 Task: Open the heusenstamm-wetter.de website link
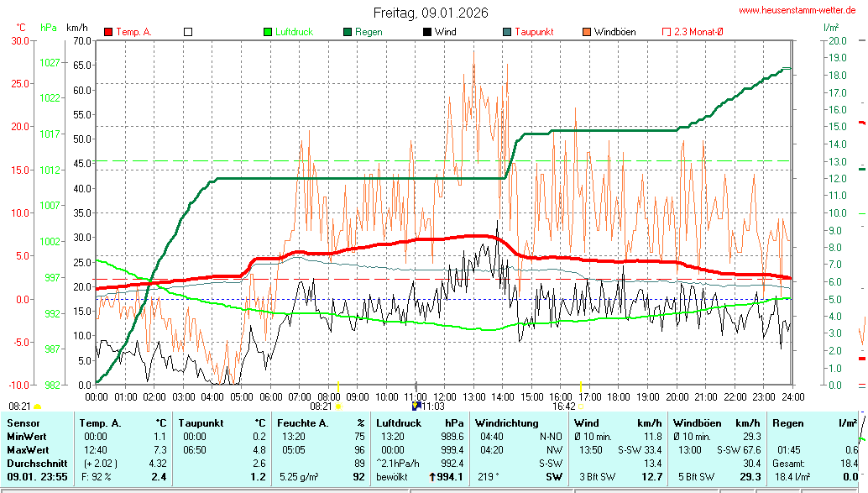tap(797, 10)
